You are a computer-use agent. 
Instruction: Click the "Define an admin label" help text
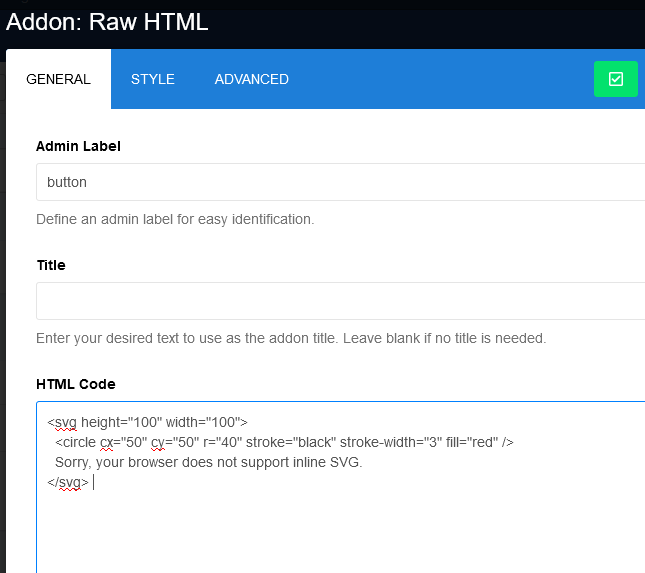[175, 219]
